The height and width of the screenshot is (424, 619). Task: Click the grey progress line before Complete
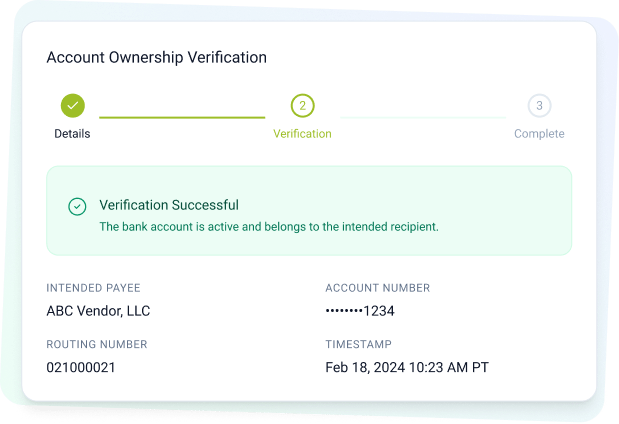click(422, 117)
